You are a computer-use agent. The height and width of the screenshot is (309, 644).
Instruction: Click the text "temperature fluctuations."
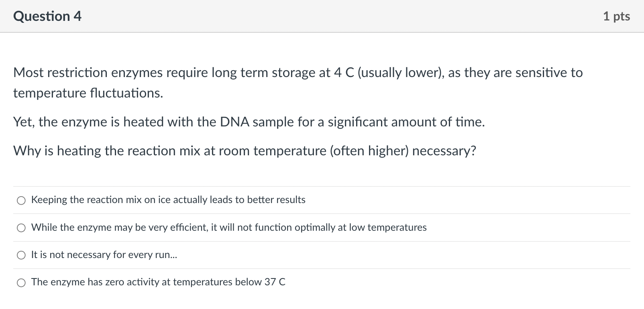tap(88, 93)
